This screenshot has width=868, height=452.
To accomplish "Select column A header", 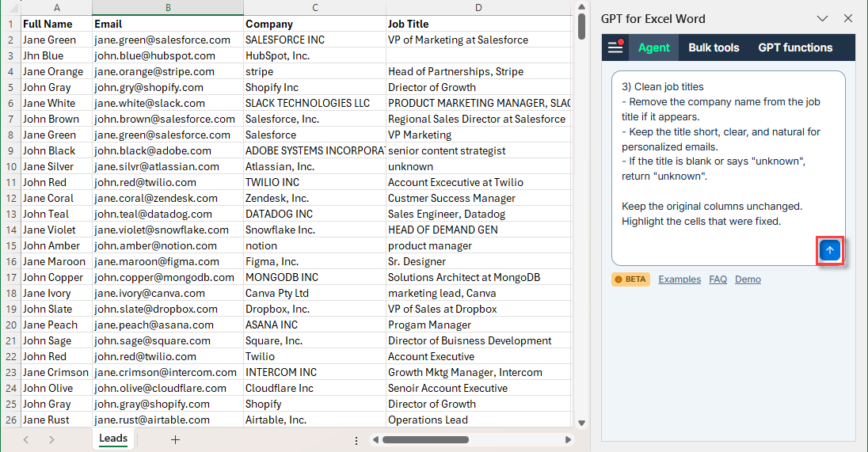I will (57, 8).
